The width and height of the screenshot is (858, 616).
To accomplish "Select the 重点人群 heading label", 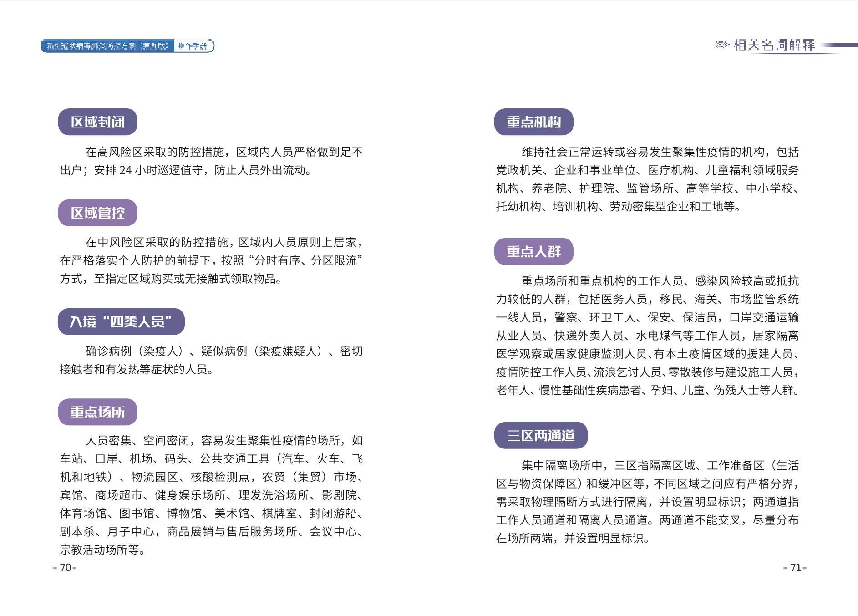I will [x=533, y=251].
